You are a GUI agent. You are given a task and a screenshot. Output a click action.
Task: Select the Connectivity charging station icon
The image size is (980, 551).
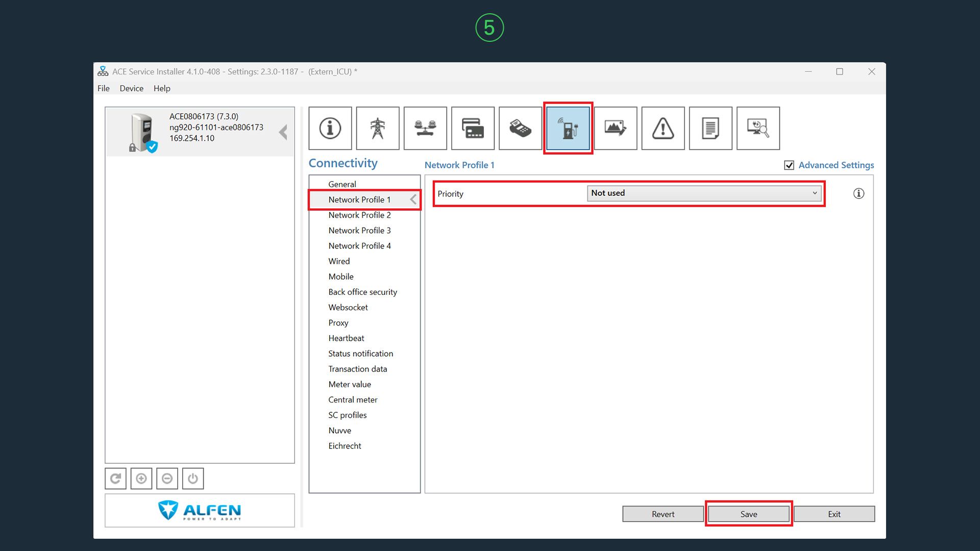coord(568,128)
